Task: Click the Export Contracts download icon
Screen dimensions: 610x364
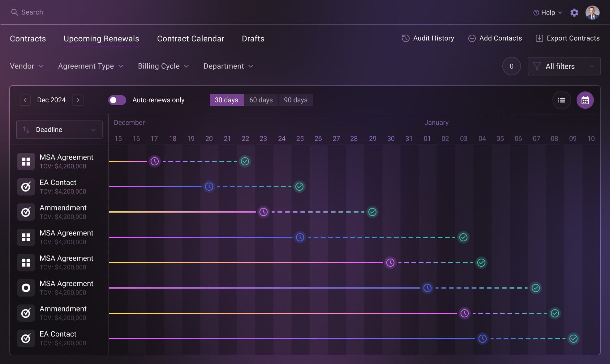Action: 539,38
